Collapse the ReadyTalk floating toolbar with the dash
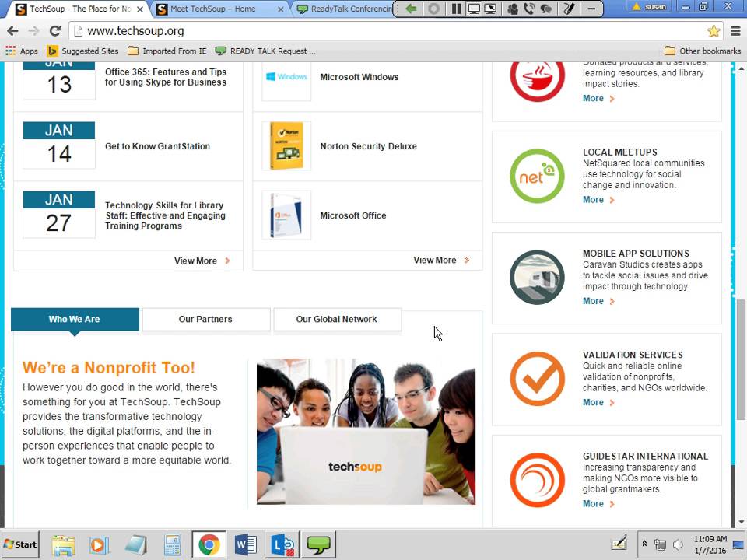This screenshot has height=560, width=747. point(591,9)
